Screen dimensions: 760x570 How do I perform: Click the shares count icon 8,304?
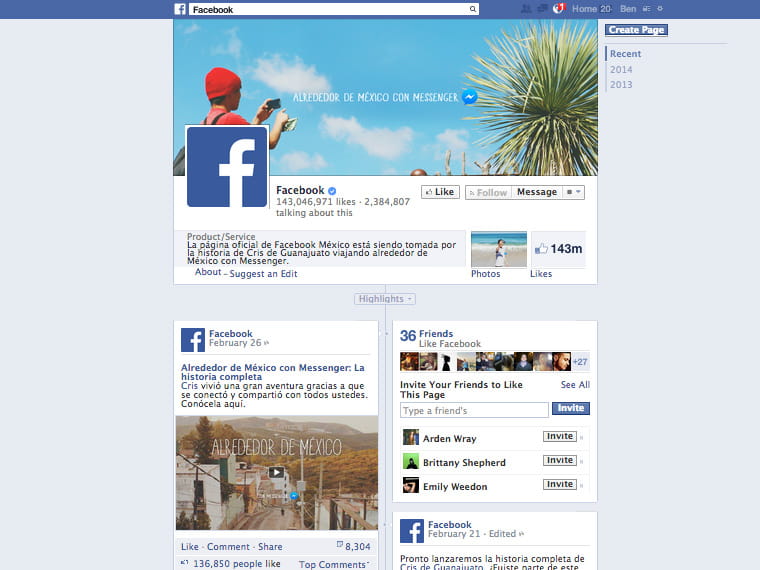tap(340, 545)
